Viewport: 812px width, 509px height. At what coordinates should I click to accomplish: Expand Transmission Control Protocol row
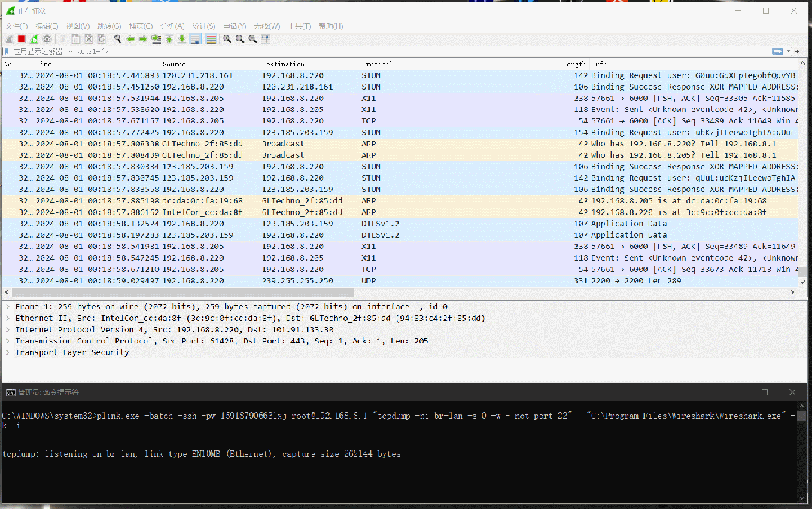(x=8, y=341)
